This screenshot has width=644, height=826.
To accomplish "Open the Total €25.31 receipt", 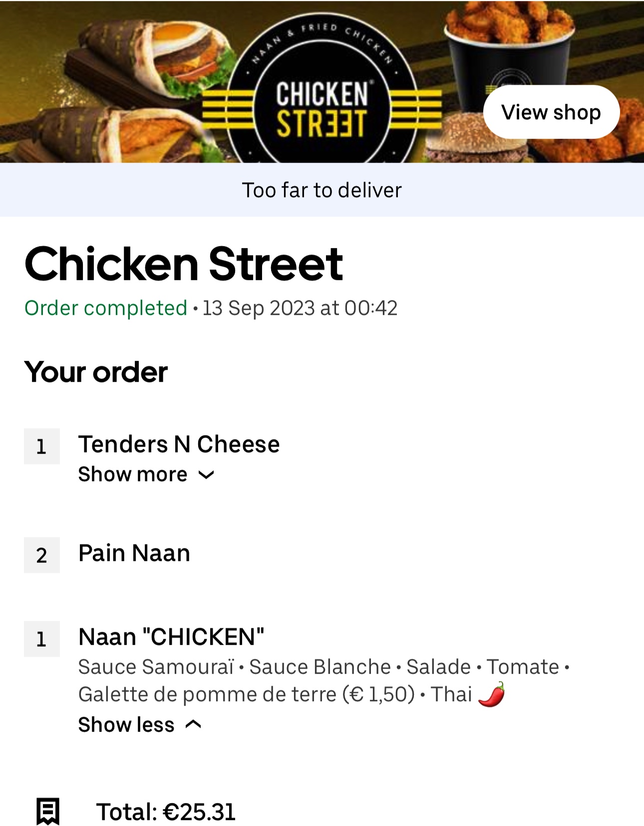I will coord(165,812).
